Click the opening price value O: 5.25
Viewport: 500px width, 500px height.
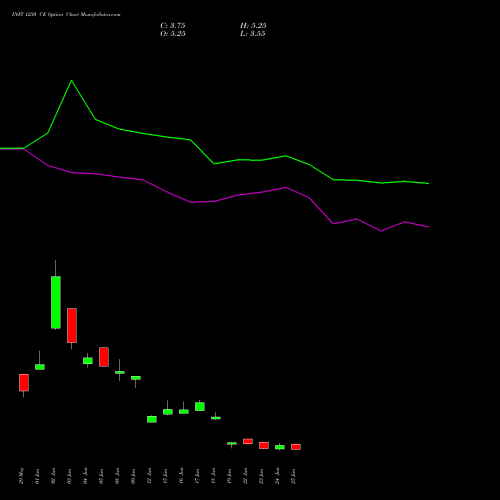(173, 34)
